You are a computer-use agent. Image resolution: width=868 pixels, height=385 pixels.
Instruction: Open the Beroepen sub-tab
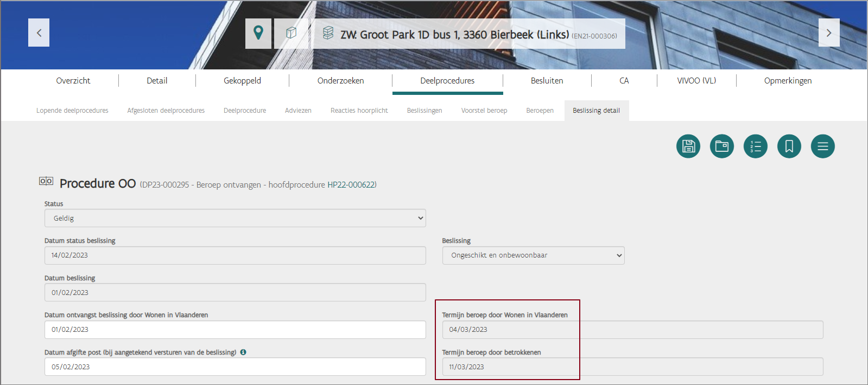pos(540,111)
